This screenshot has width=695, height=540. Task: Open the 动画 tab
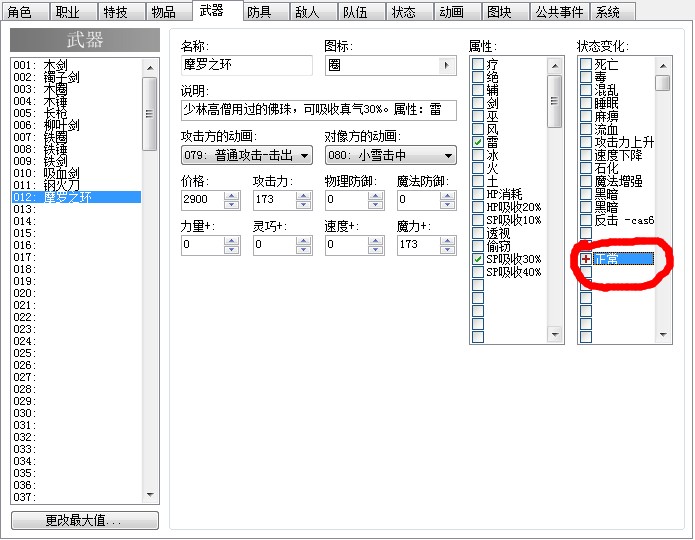click(x=457, y=12)
